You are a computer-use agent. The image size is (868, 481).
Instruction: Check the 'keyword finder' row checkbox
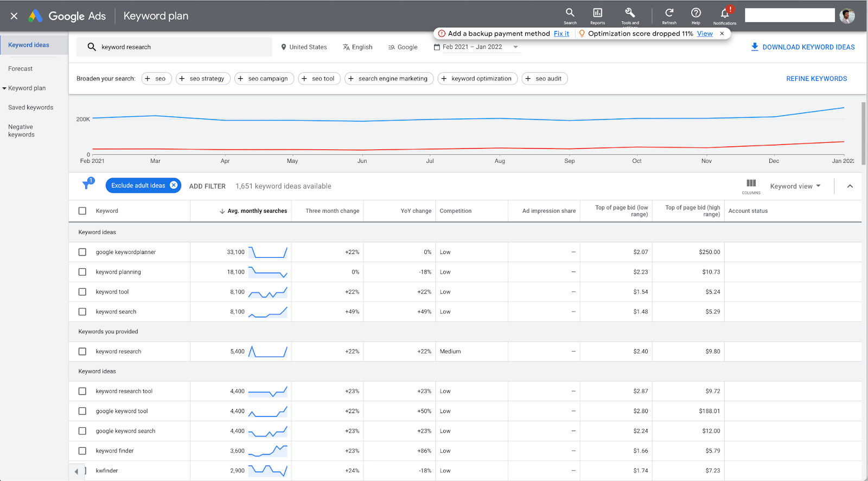point(82,451)
